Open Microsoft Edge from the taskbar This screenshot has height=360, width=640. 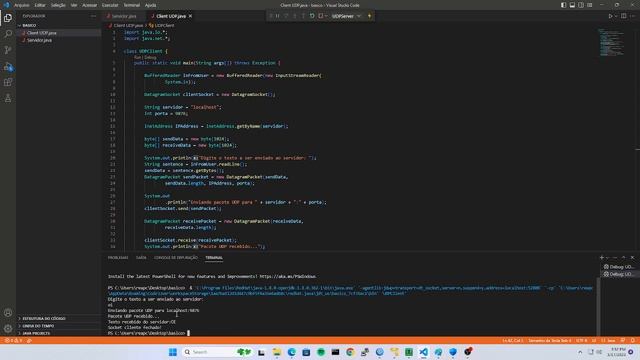291,352
